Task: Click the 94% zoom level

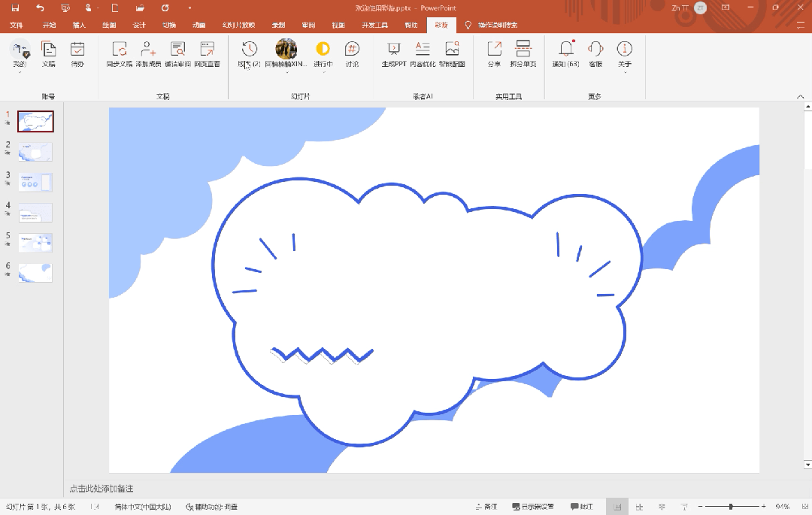Action: (783, 507)
